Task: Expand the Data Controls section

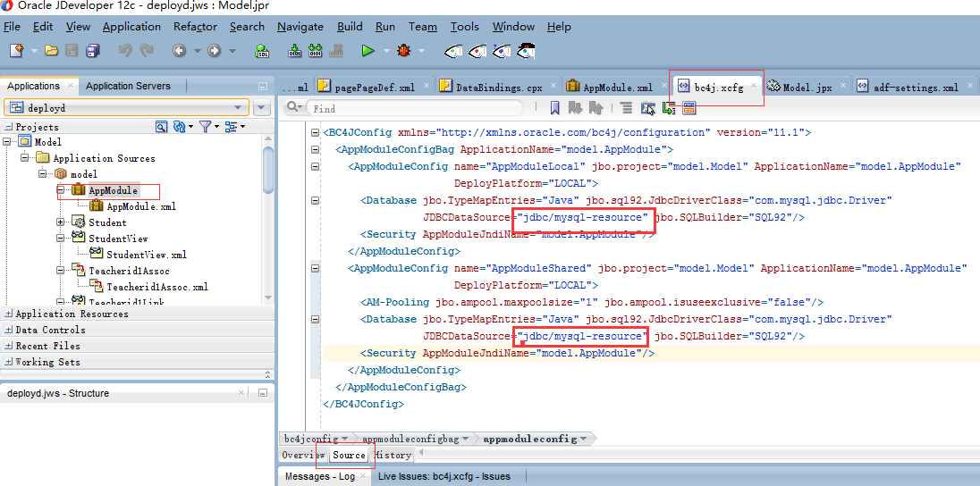Action: 8,330
